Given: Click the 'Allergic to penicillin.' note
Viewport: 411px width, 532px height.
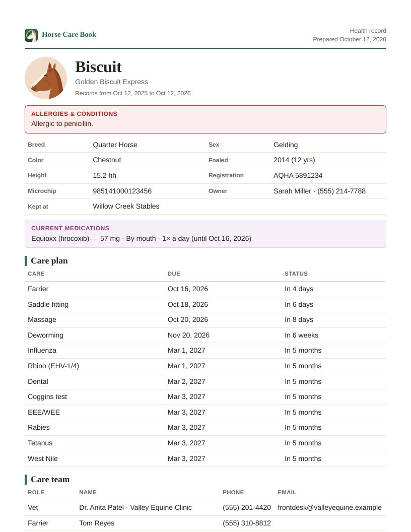Looking at the screenshot, I should click(x=62, y=124).
